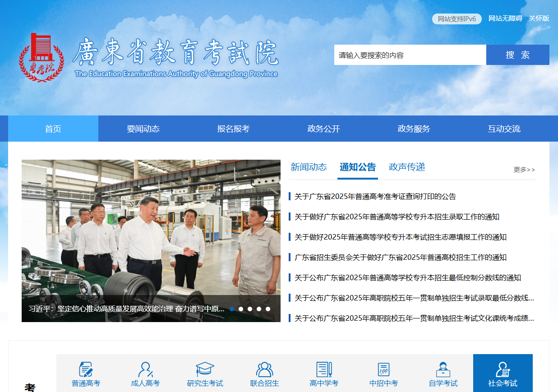558x392 pixels.
Task: Open the 高中学考 notebook icon
Action: pos(324,374)
